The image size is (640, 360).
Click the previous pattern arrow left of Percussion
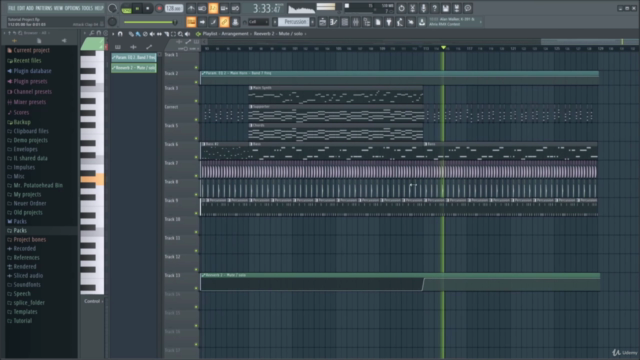coord(275,22)
